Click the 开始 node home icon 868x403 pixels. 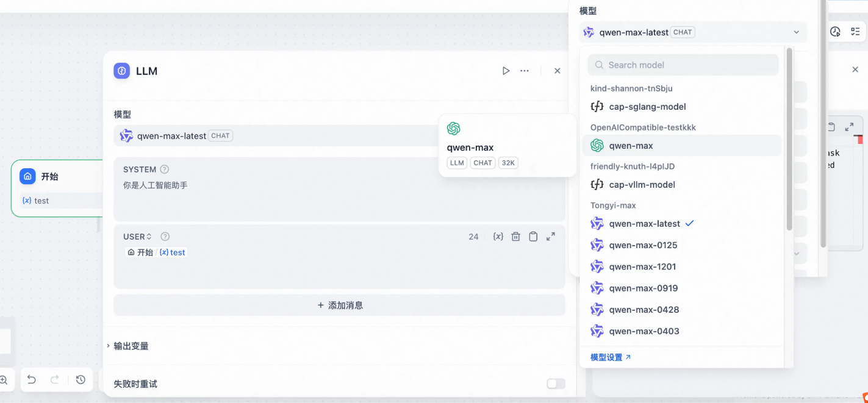click(27, 176)
